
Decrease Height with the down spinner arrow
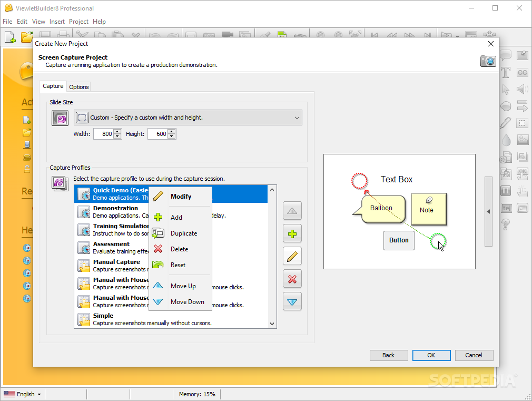pos(172,136)
